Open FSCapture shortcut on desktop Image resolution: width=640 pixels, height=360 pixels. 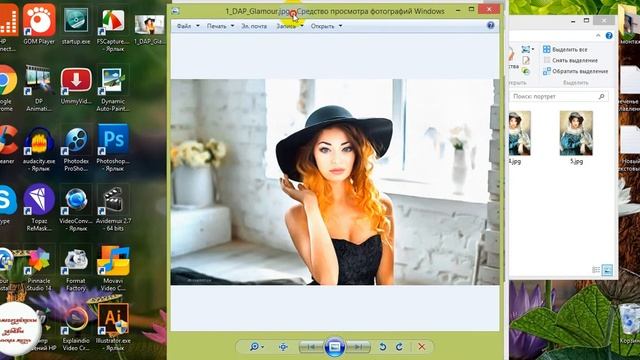coord(113,28)
